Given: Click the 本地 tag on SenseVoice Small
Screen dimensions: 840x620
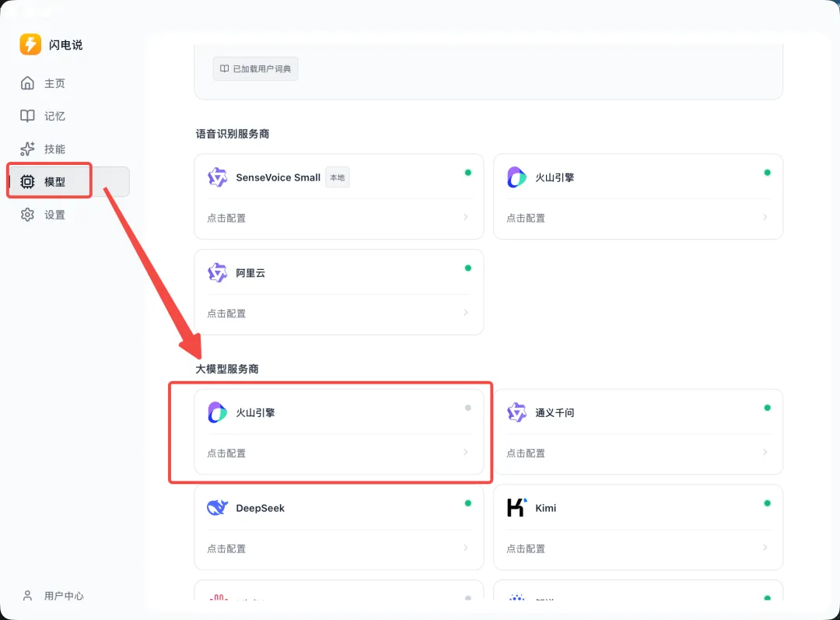Looking at the screenshot, I should (x=338, y=177).
